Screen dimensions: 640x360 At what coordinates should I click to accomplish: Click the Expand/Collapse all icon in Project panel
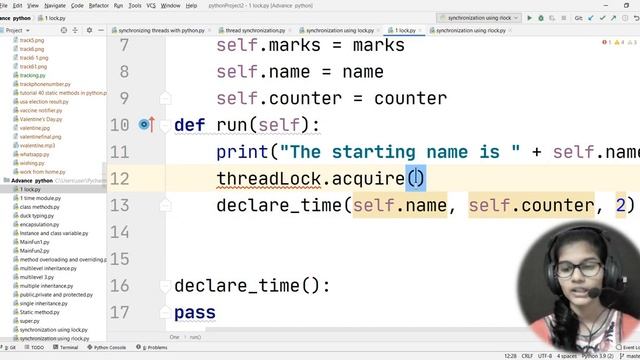[x=75, y=30]
